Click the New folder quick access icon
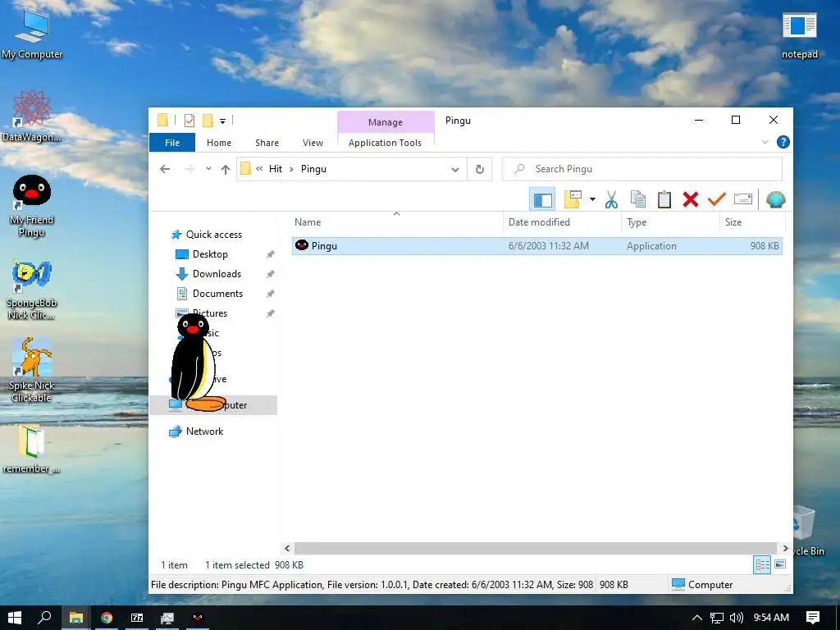This screenshot has width=840, height=630. pyautogui.click(x=208, y=121)
